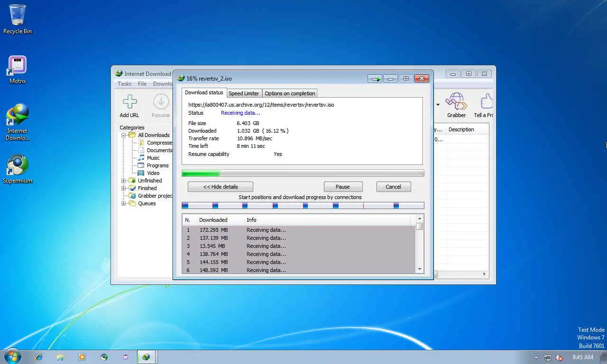Pause the revertsv_2.iso download
The image size is (607, 364).
point(343,187)
